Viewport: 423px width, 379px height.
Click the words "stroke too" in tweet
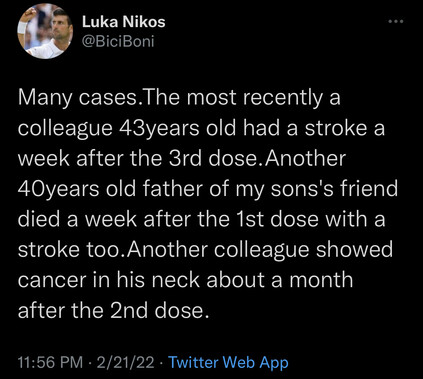point(71,250)
